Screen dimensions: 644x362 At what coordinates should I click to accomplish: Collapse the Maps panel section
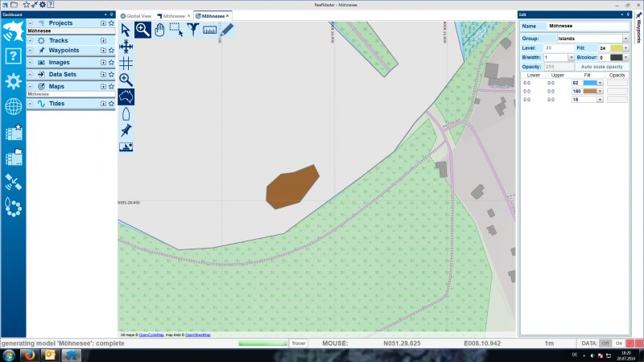tap(31, 86)
